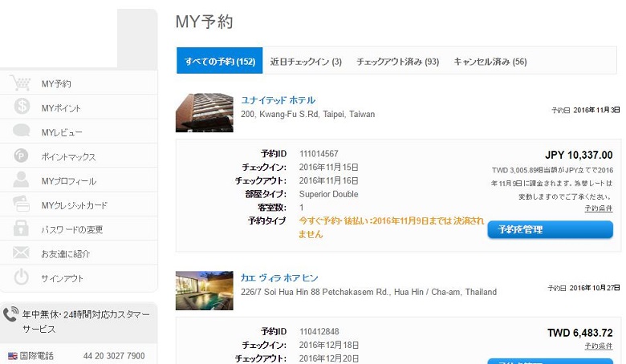
Task: Select the すべての予約 (152) tab
Action: coord(219,62)
